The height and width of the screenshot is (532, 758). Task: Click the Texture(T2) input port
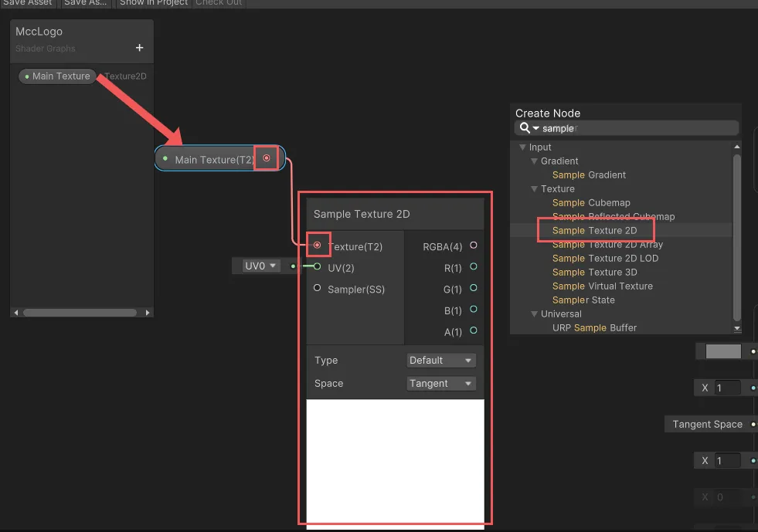[318, 246]
